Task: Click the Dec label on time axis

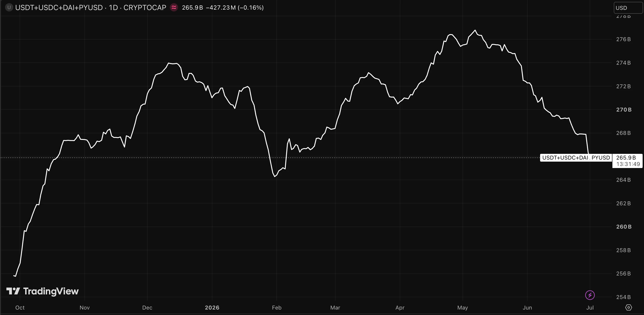Action: [147, 307]
